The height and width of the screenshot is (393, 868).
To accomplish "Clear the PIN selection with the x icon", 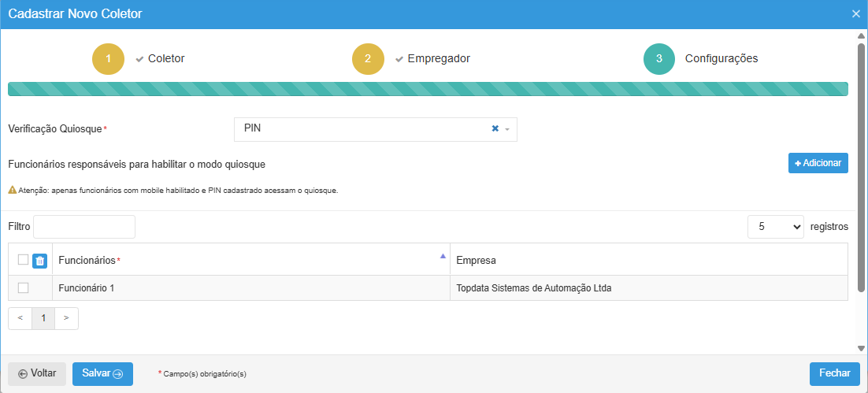I will (495, 128).
